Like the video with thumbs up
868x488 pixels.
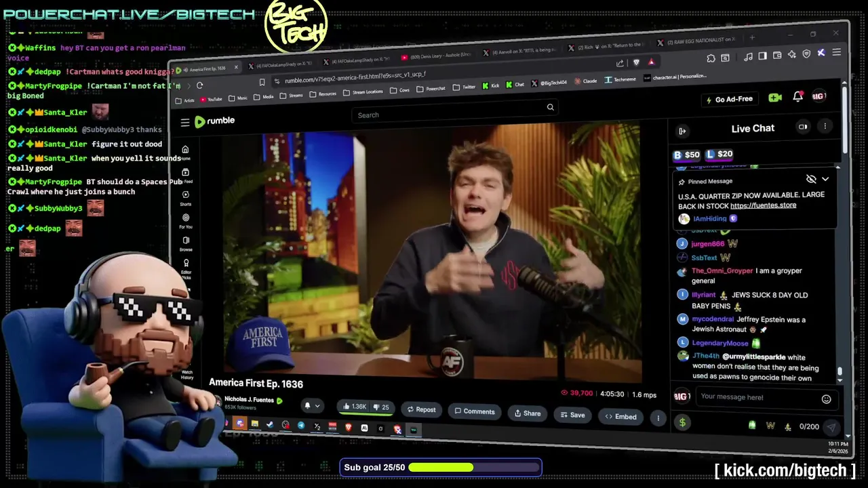(x=355, y=407)
